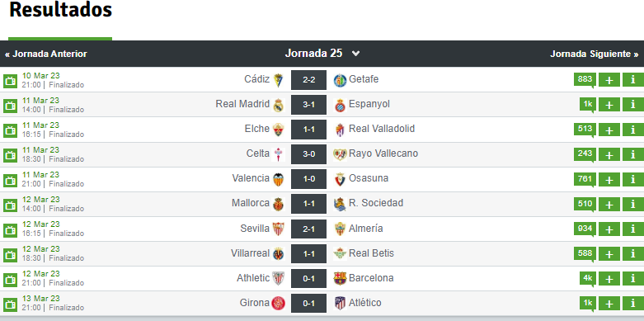Click info icon on Celta vs Rayo Vallecano row
Viewport: 644px width, 321px height.
click(633, 155)
